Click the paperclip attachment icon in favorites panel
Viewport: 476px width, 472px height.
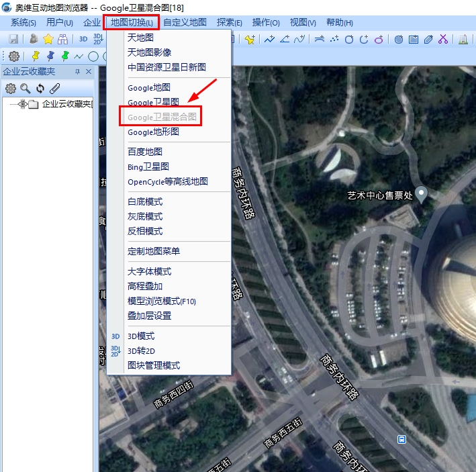(55, 89)
